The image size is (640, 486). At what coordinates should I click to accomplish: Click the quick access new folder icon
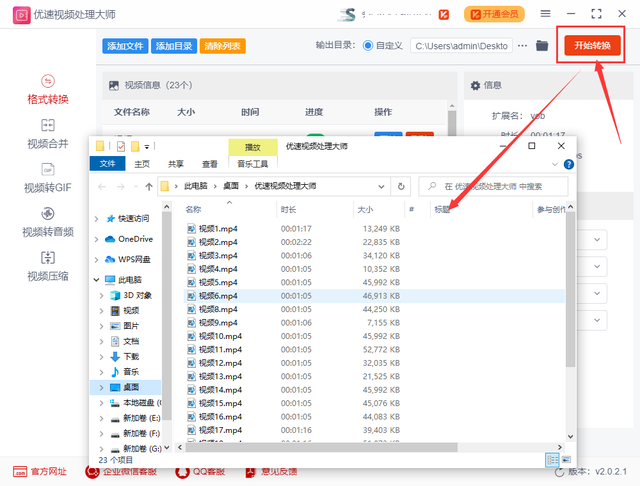point(135,146)
